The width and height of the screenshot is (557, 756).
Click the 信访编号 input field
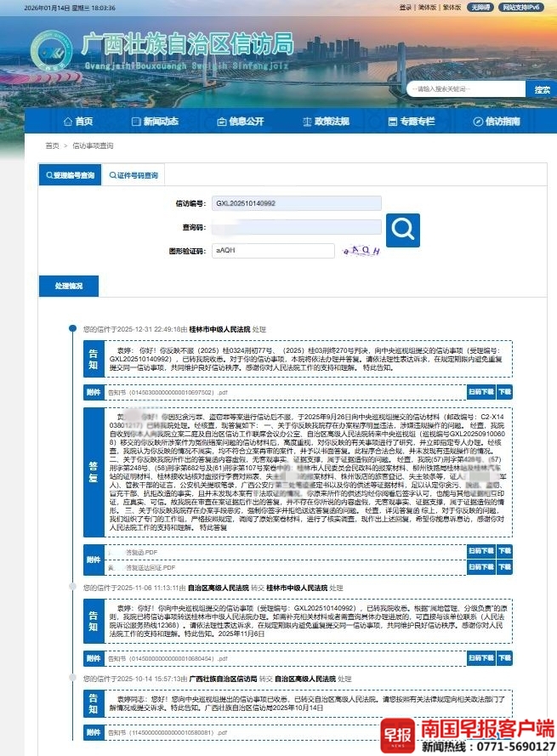tap(273, 204)
